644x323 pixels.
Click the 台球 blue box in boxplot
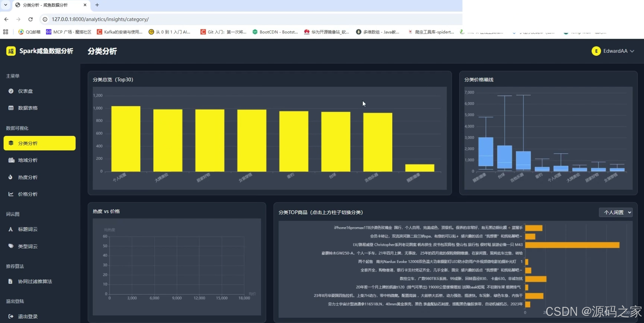505,157
